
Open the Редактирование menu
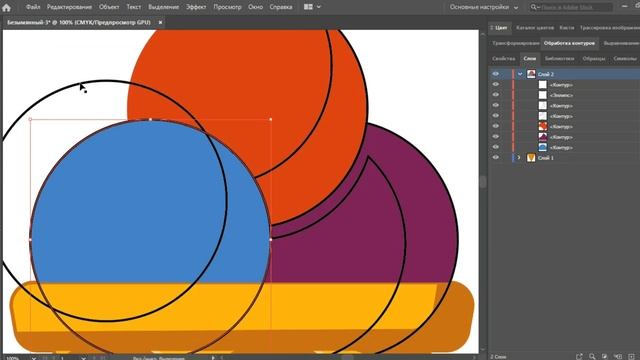pos(69,7)
